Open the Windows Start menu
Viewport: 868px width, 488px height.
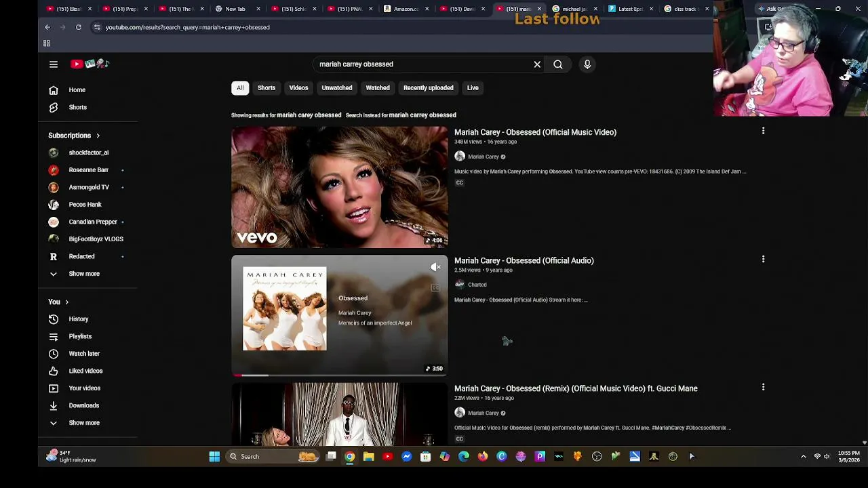point(214,457)
